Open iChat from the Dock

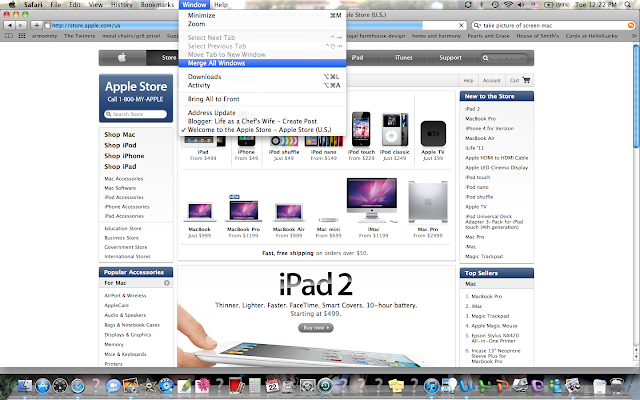(113, 385)
